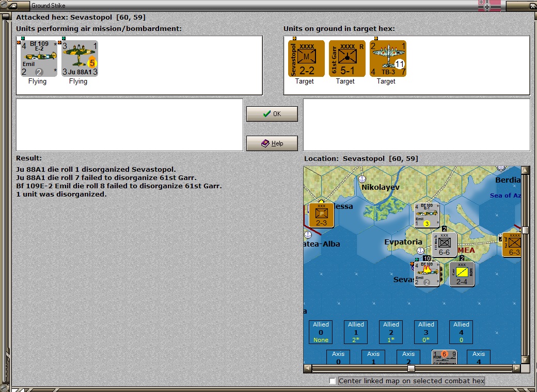
Task: Click the anchor port icon near Evpatoria
Action: (x=420, y=251)
